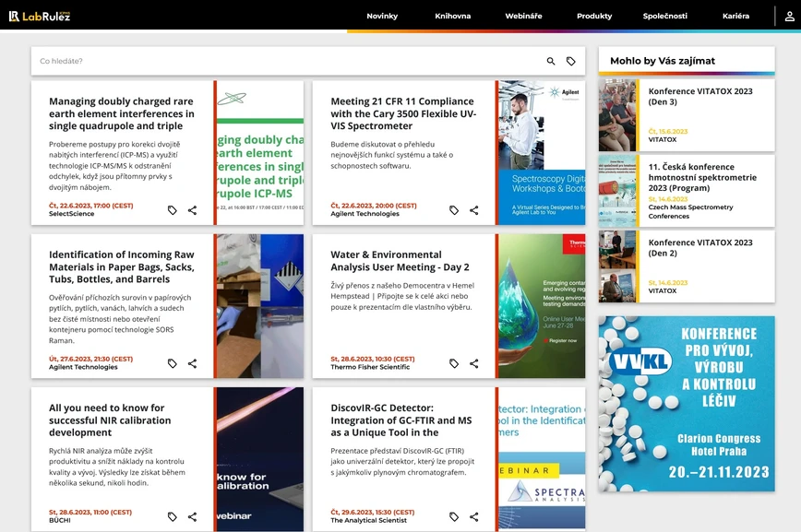Click the Spectra Analysis webinar image
Viewport: 801px width, 532px height.
[542, 459]
